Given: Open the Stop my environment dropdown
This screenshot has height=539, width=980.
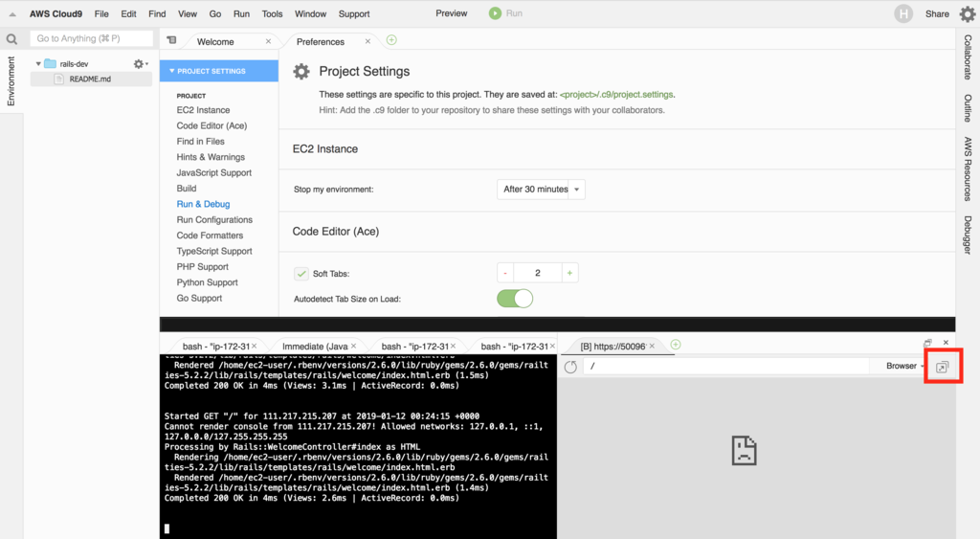Looking at the screenshot, I should coord(541,189).
